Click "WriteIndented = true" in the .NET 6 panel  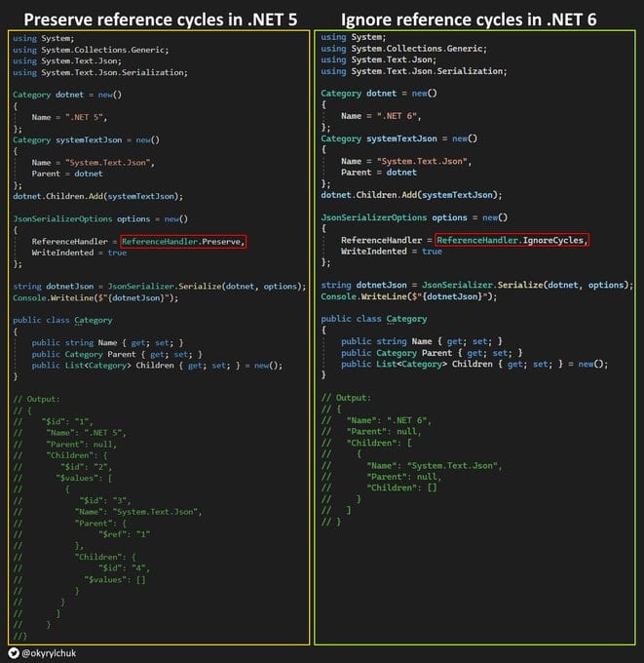392,252
